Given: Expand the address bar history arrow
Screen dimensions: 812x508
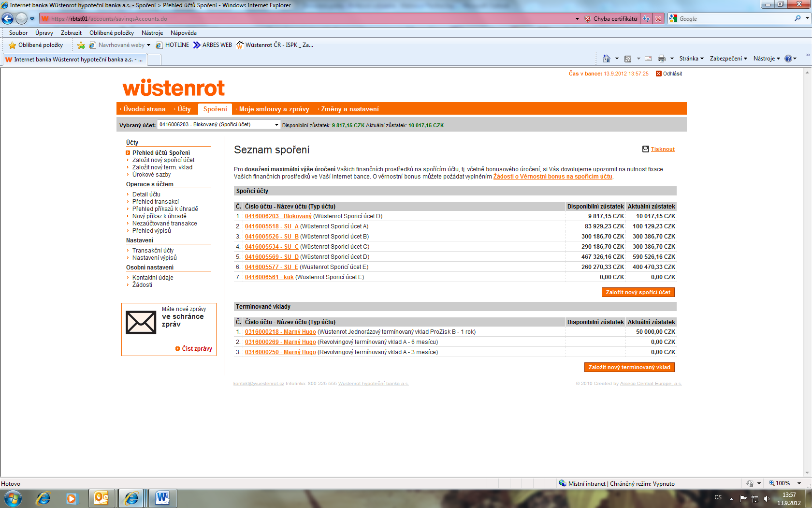Looking at the screenshot, I should (x=577, y=19).
